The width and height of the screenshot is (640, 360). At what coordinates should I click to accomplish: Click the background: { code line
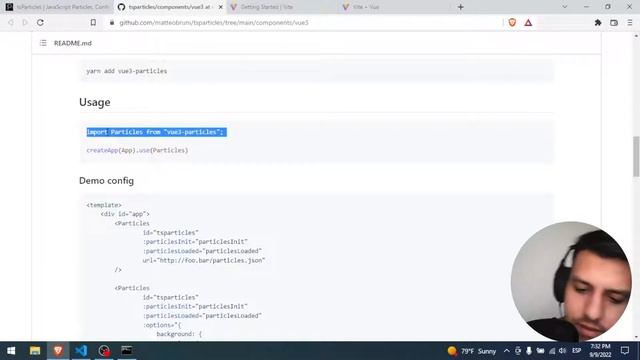(x=179, y=334)
